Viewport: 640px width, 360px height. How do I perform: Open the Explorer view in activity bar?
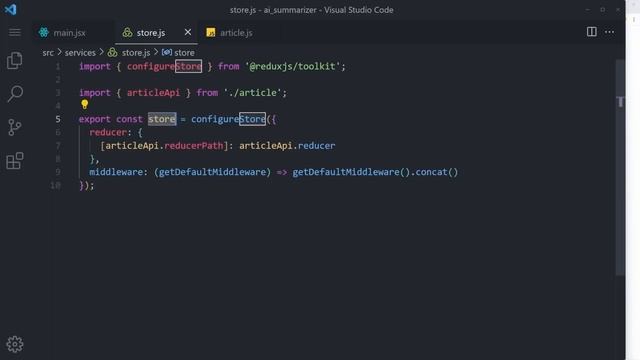(x=15, y=60)
